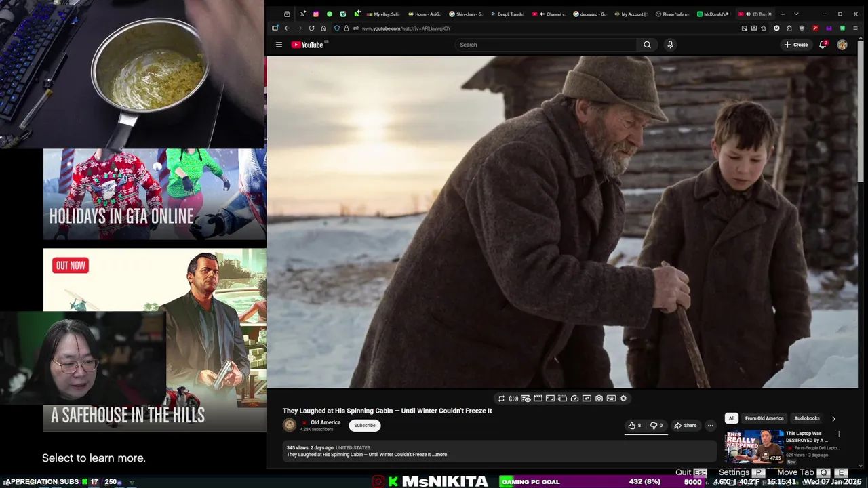Viewport: 868px width, 488px height.
Task: Select the Audiobooks filter chip
Action: pyautogui.click(x=806, y=418)
